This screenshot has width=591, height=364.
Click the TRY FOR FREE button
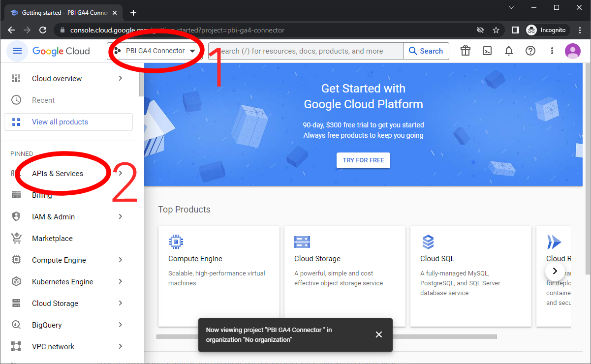pyautogui.click(x=363, y=160)
